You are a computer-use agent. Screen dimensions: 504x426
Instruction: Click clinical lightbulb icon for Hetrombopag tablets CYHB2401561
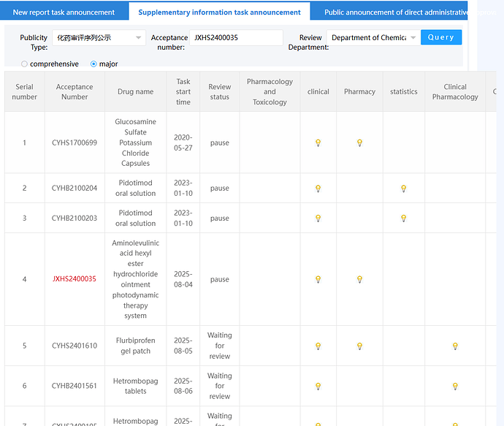click(318, 387)
